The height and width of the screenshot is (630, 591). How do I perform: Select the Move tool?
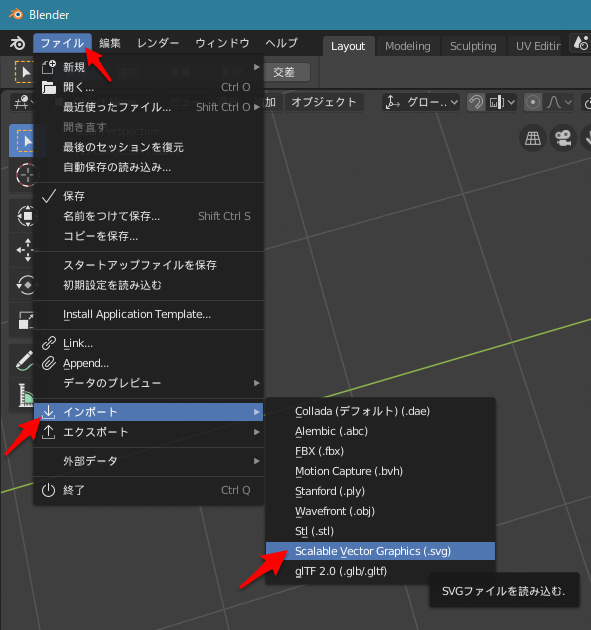click(25, 250)
